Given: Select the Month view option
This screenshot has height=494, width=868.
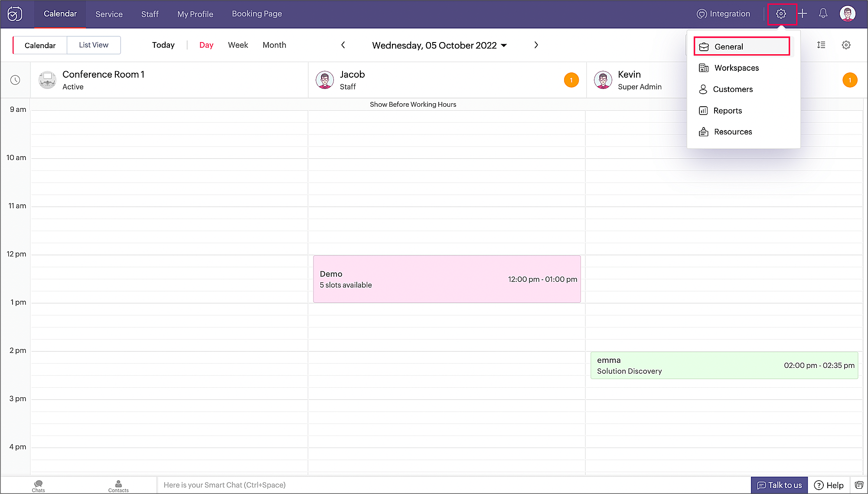Looking at the screenshot, I should click(274, 45).
